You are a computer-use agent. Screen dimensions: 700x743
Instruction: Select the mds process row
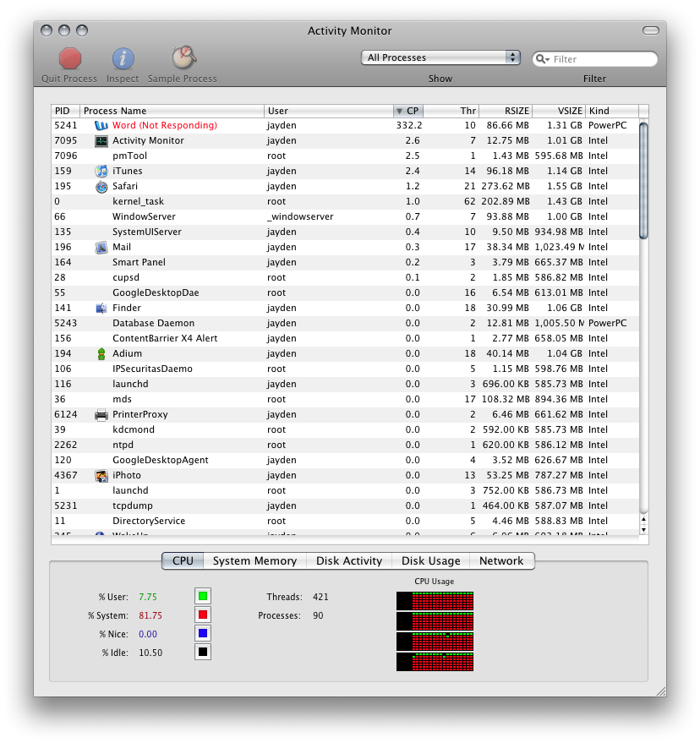[x=345, y=400]
